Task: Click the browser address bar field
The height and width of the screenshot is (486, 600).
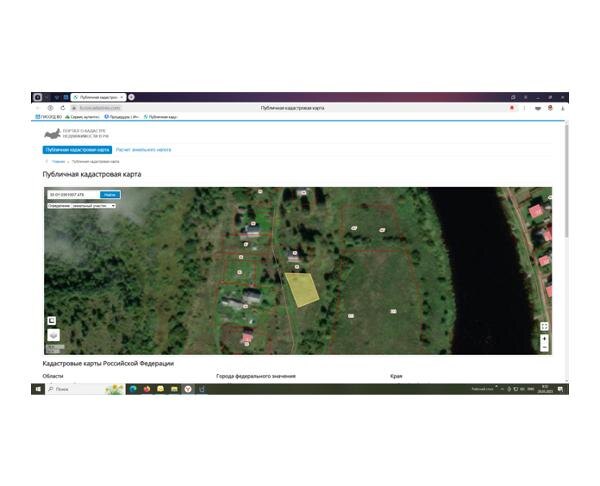Action: pyautogui.click(x=291, y=108)
